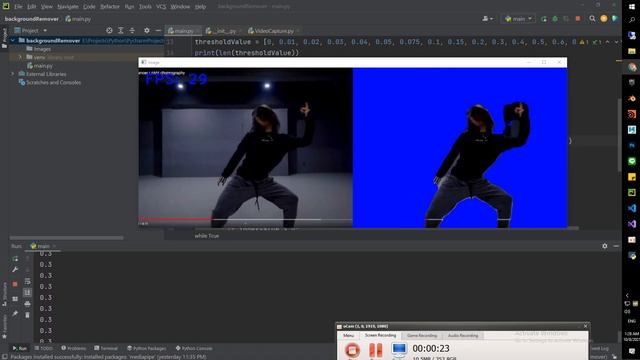Expand External Libraries node
This screenshot has height=360, width=640.
coord(13,74)
